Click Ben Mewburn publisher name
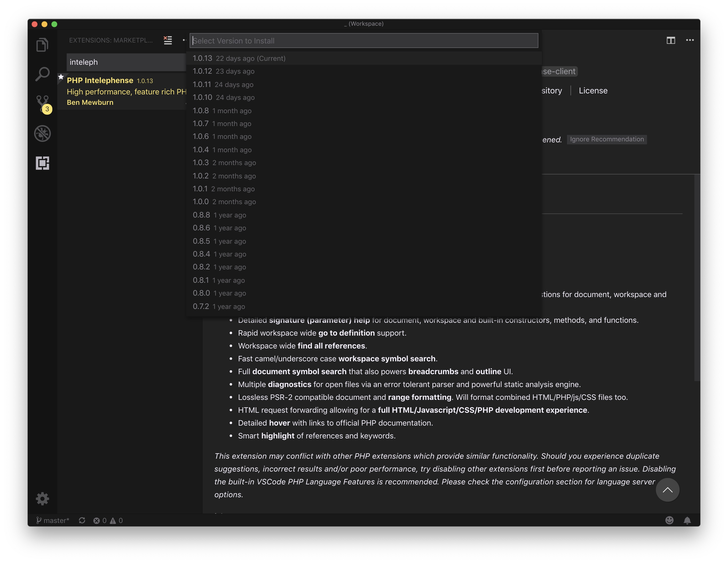 pos(90,102)
